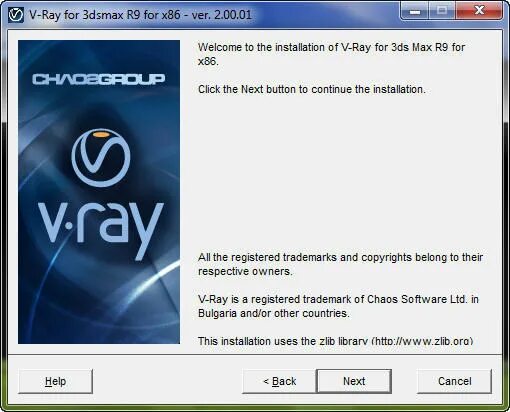Open installer Help
The width and height of the screenshot is (510, 412).
point(55,381)
